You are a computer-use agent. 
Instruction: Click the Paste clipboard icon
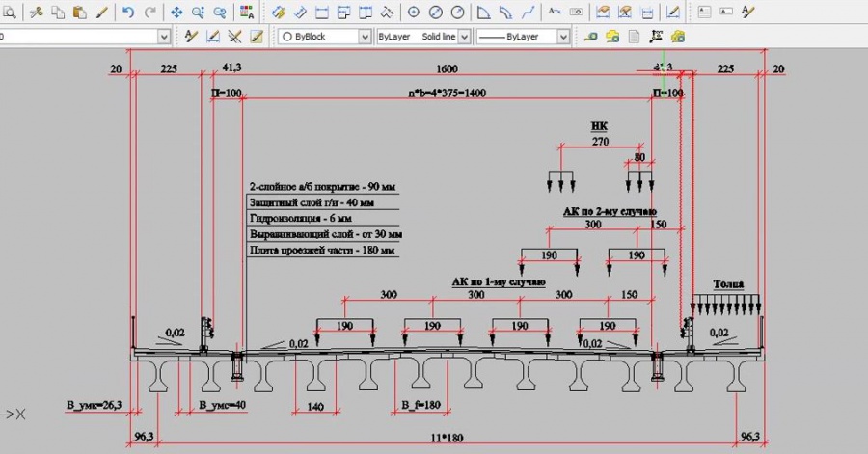click(x=80, y=13)
